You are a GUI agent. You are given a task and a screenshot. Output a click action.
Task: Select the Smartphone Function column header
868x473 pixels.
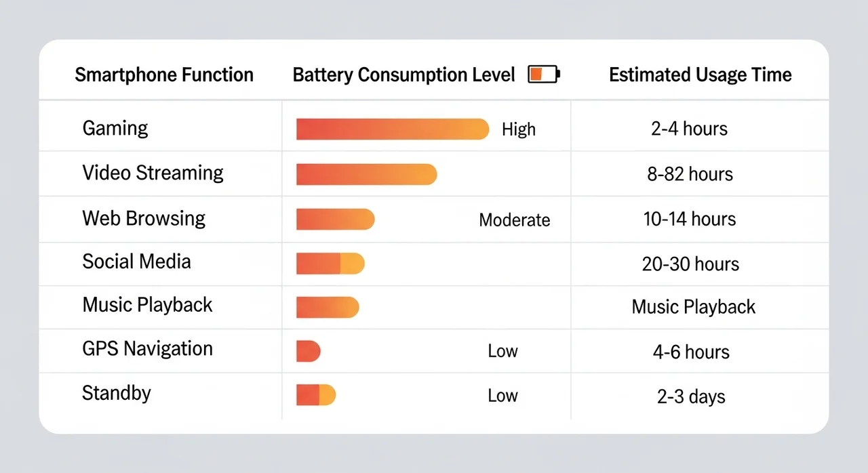click(x=164, y=75)
